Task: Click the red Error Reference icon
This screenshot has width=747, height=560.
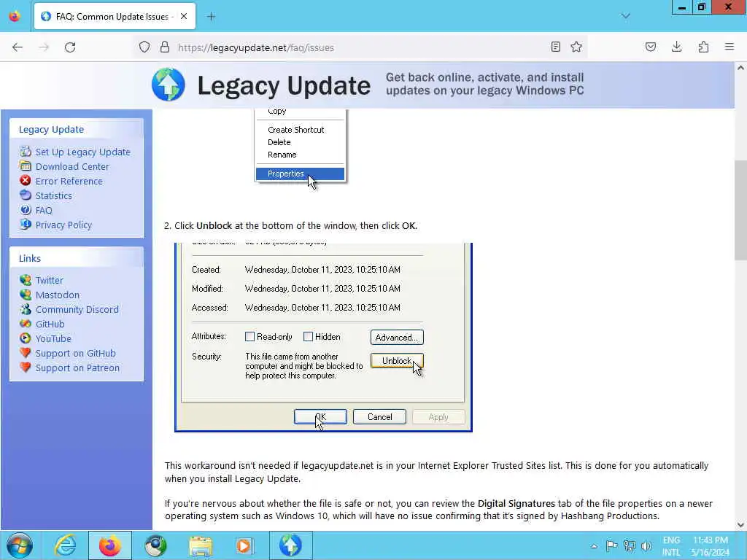Action: (26, 181)
